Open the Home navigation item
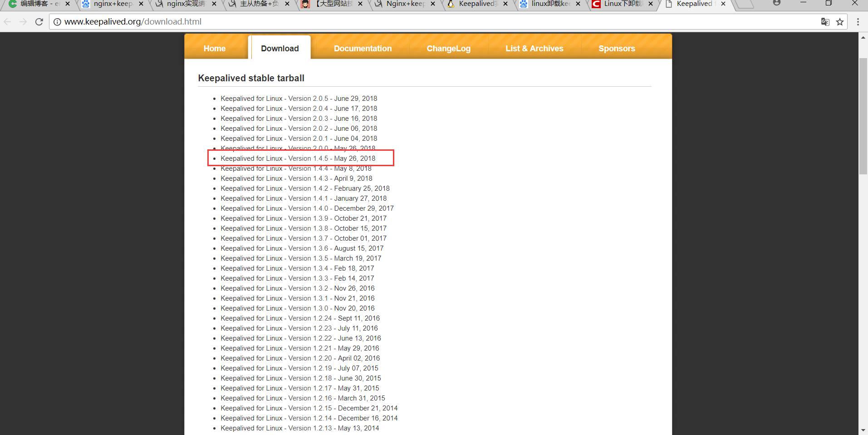The image size is (868, 435). [x=215, y=49]
